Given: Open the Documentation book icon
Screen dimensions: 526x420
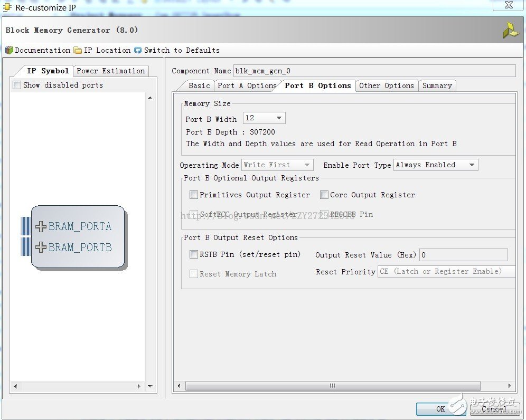Looking at the screenshot, I should 9,50.
